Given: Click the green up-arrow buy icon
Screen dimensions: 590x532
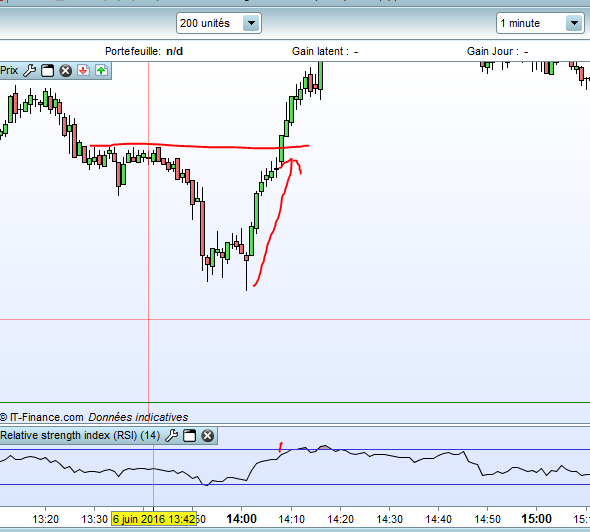Looking at the screenshot, I should tap(101, 70).
